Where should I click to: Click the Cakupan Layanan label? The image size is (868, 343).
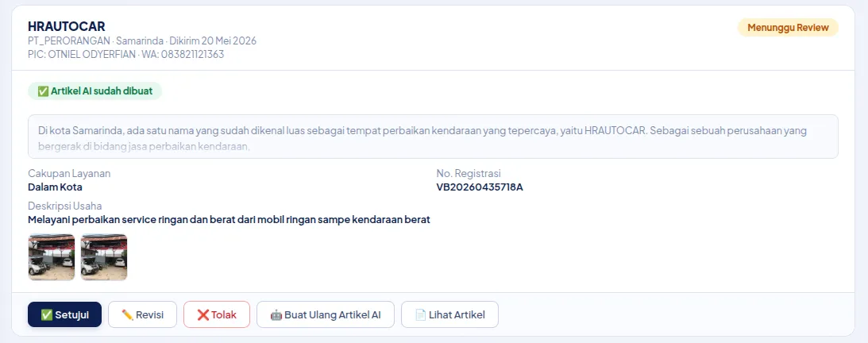pos(69,173)
